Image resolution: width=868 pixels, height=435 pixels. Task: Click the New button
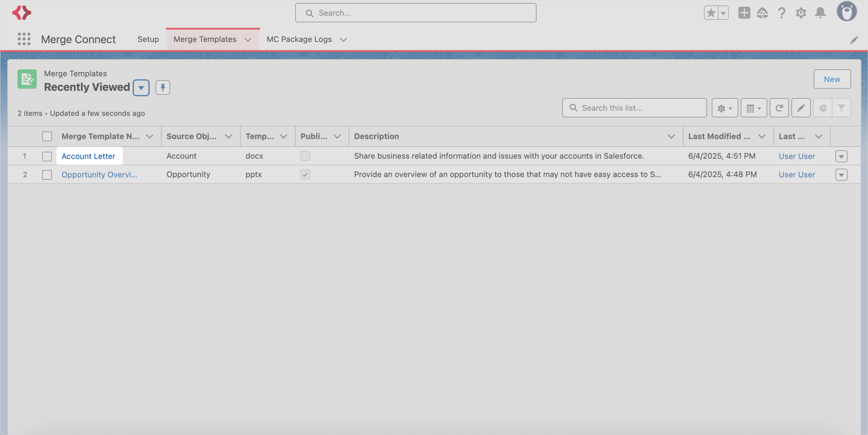point(832,79)
